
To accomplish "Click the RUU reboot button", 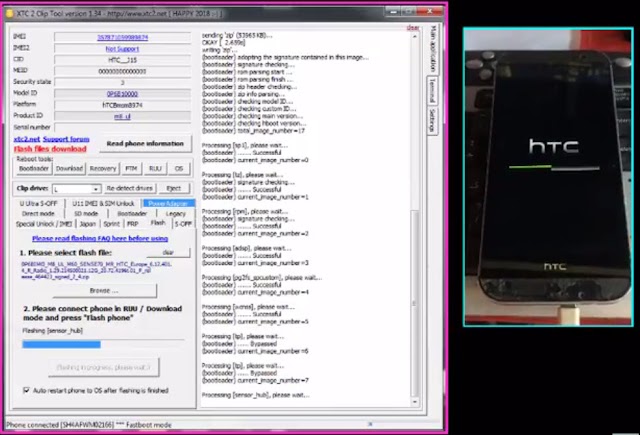I will 155,168.
